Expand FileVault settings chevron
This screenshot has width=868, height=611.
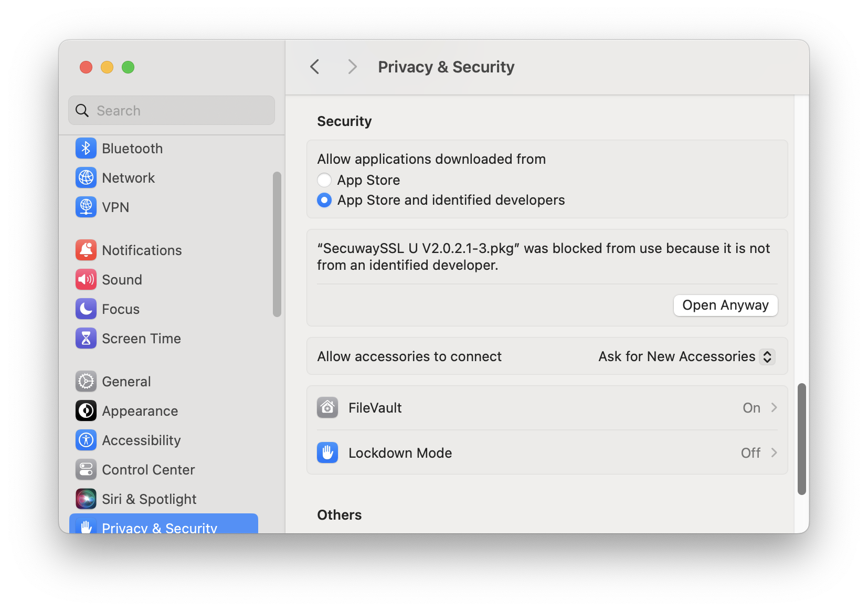774,408
